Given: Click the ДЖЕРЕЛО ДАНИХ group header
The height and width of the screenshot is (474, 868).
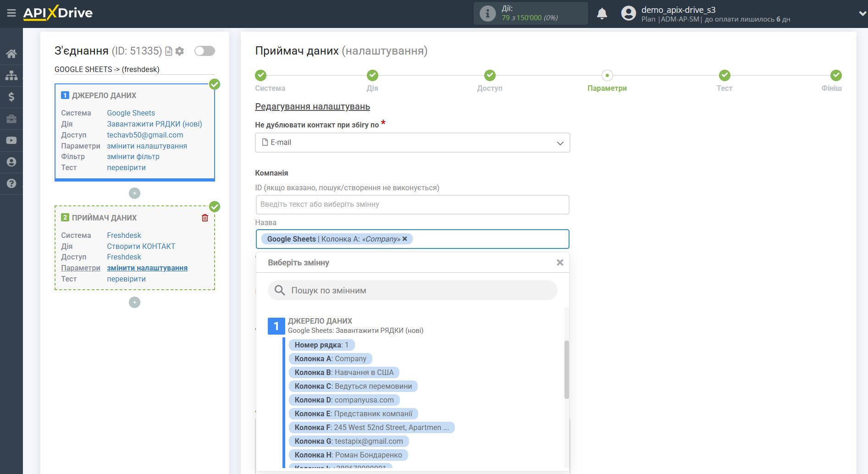Looking at the screenshot, I should 320,321.
